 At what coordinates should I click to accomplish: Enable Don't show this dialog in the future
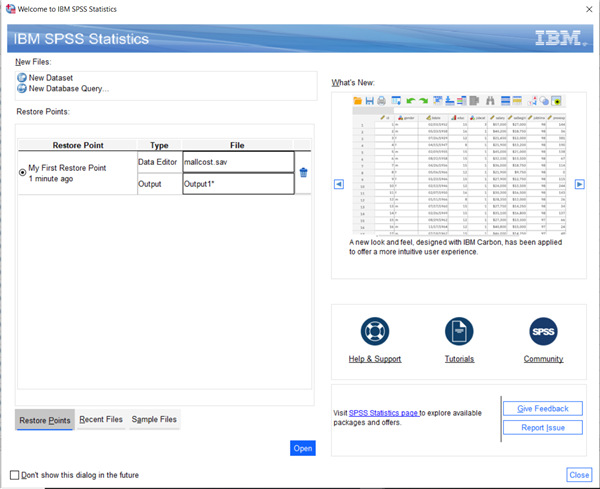pos(14,475)
